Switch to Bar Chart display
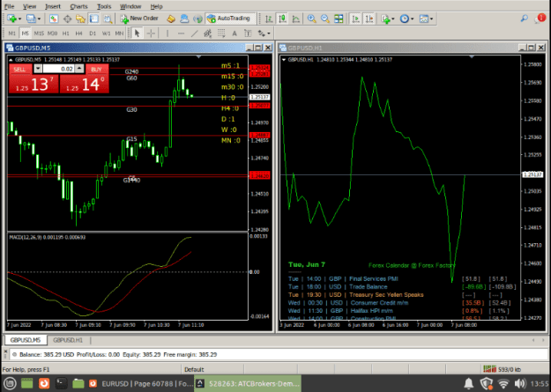 269,18
